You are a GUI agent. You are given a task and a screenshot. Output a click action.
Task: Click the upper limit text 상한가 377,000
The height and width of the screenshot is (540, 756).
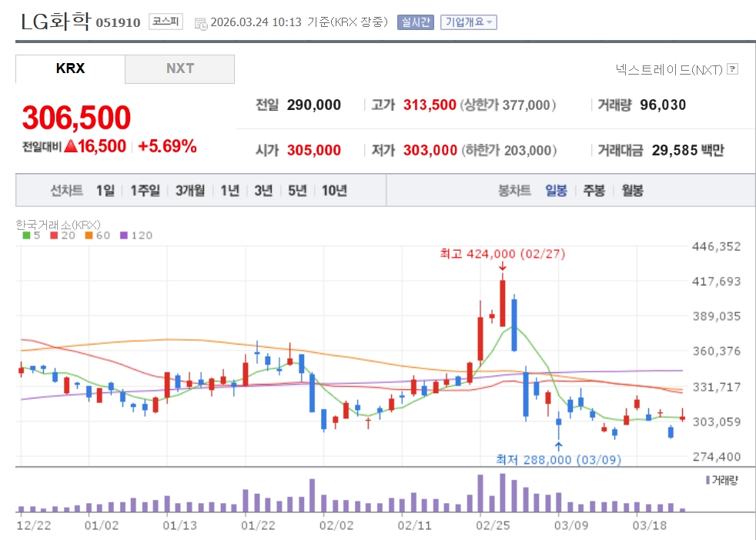[x=508, y=105]
